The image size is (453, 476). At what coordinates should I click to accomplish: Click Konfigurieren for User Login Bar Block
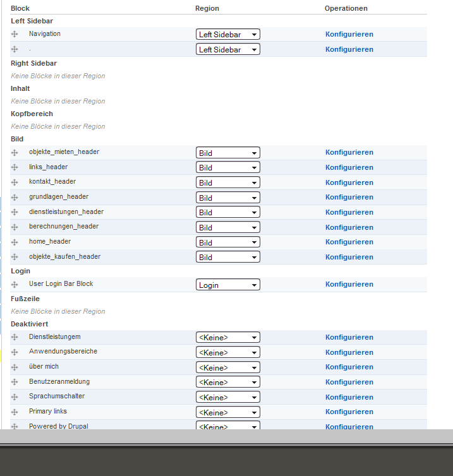pyautogui.click(x=349, y=285)
